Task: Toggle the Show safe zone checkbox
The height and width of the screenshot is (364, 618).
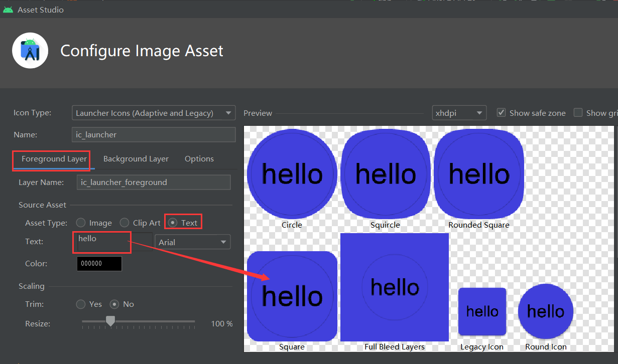Action: point(501,113)
